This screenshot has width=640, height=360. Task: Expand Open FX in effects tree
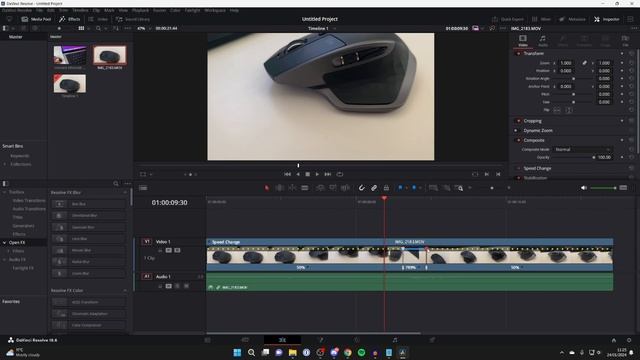tap(5, 242)
